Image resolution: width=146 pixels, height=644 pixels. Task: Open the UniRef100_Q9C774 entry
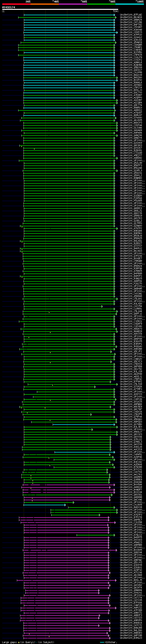pyautogui.click(x=131, y=105)
